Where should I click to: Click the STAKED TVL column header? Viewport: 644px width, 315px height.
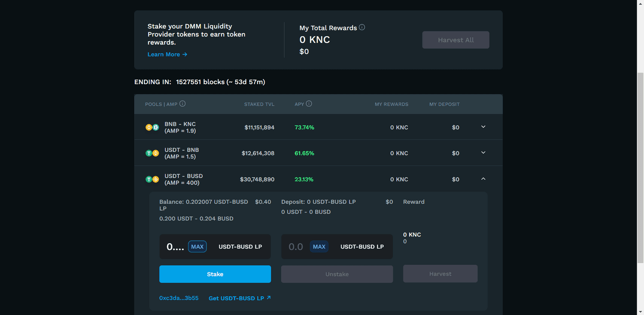pos(259,104)
